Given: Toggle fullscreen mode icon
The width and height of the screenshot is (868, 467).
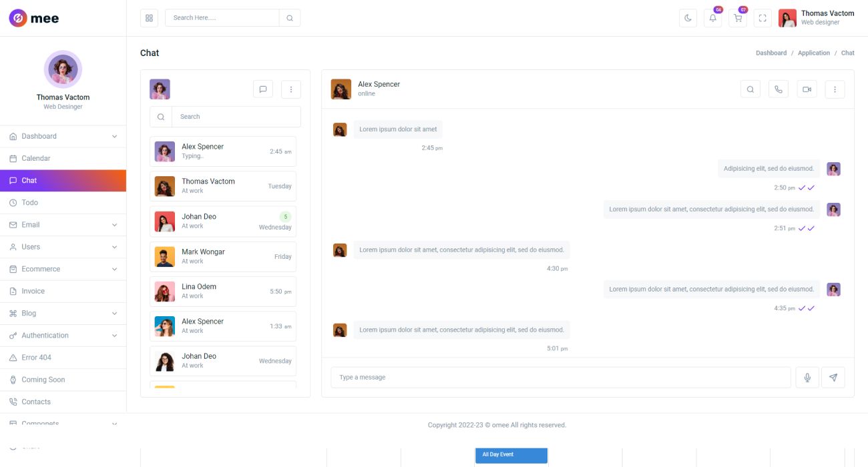Looking at the screenshot, I should (763, 18).
